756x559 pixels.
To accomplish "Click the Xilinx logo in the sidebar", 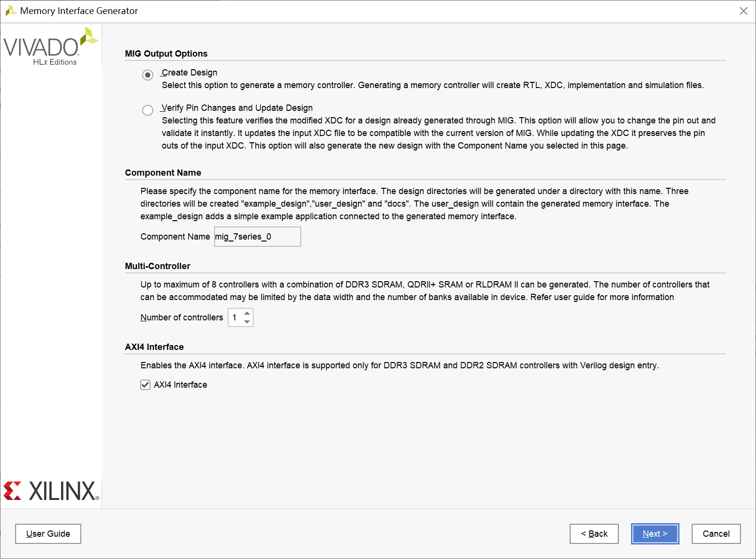I will 51,491.
